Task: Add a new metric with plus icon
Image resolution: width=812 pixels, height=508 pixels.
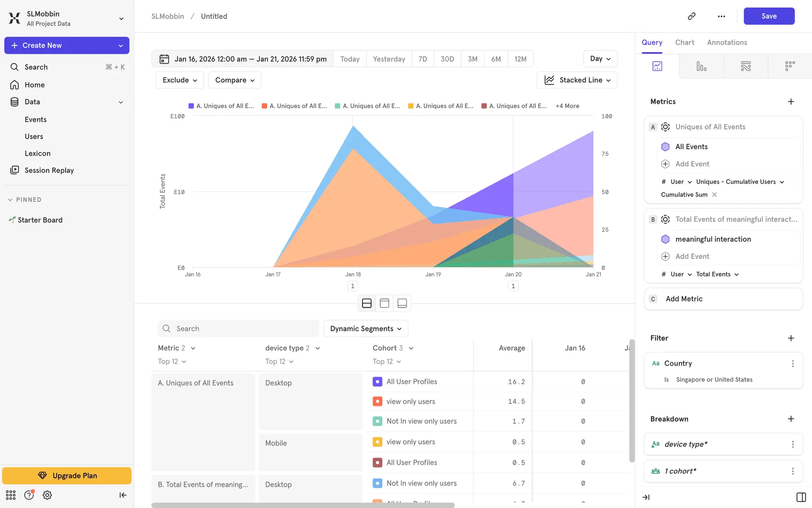Action: point(791,102)
